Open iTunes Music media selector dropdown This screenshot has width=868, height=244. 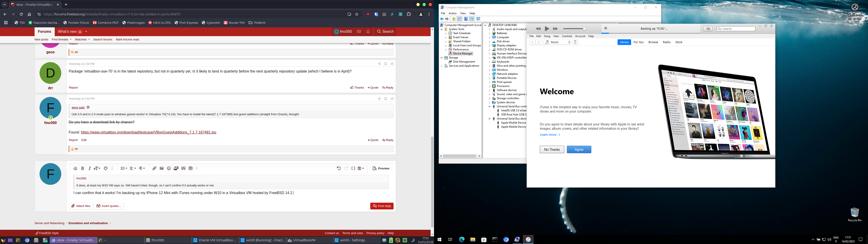557,42
